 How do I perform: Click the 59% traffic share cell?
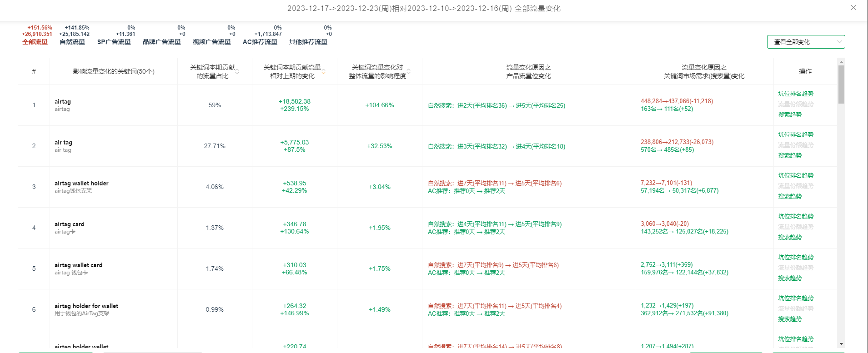point(215,105)
